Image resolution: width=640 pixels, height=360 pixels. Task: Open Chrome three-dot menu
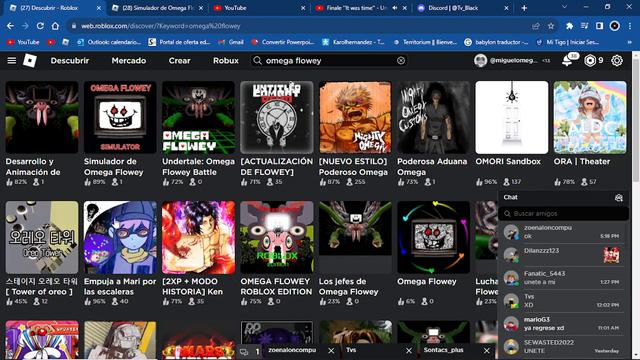click(x=630, y=26)
